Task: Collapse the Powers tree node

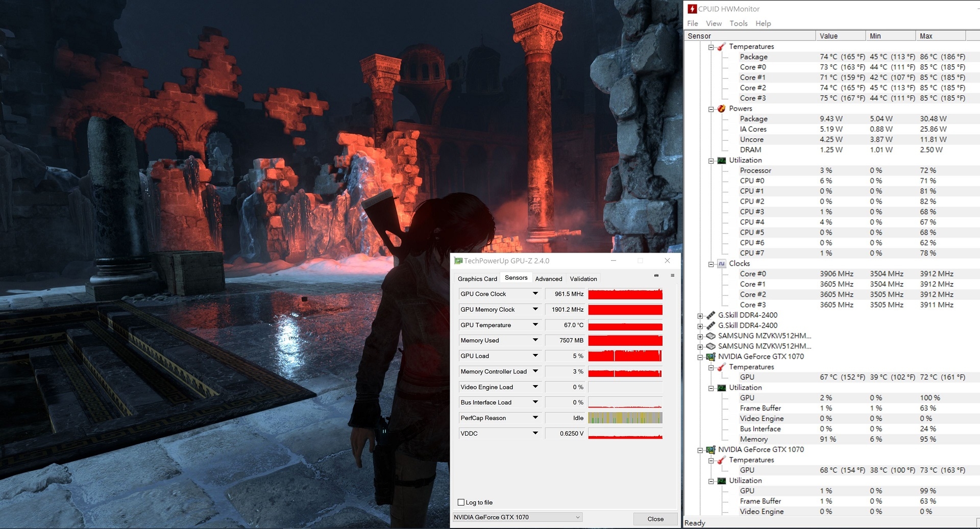Action: (x=711, y=109)
